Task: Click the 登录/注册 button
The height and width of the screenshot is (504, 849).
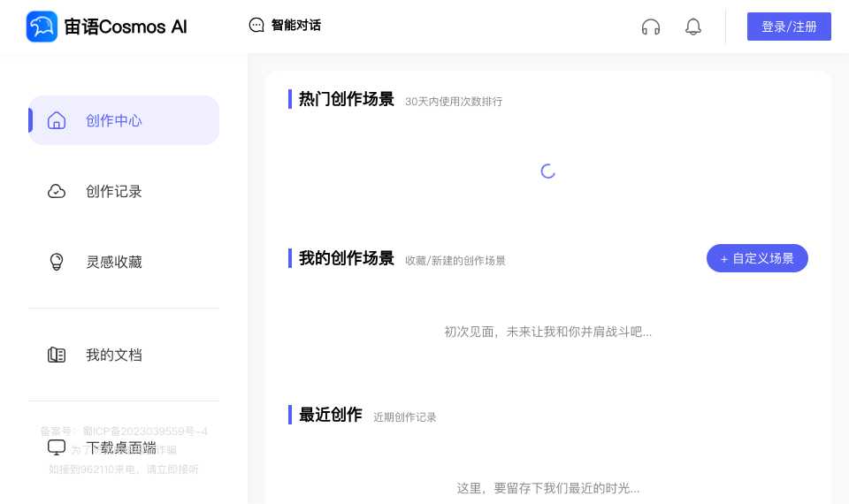Action: (x=789, y=27)
